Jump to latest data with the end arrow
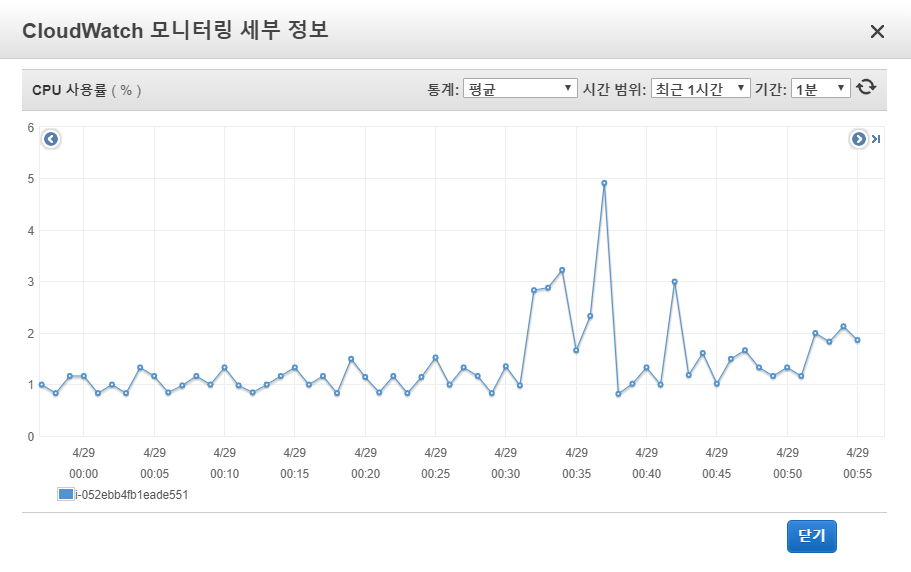This screenshot has height=572, width=911. [877, 139]
